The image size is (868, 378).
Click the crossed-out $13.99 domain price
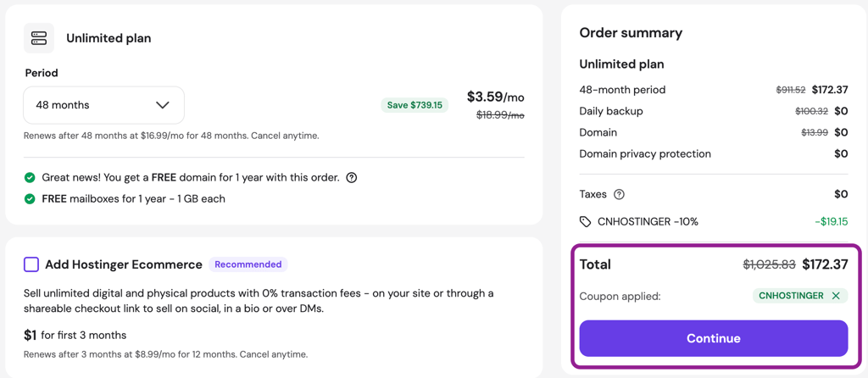click(x=815, y=133)
